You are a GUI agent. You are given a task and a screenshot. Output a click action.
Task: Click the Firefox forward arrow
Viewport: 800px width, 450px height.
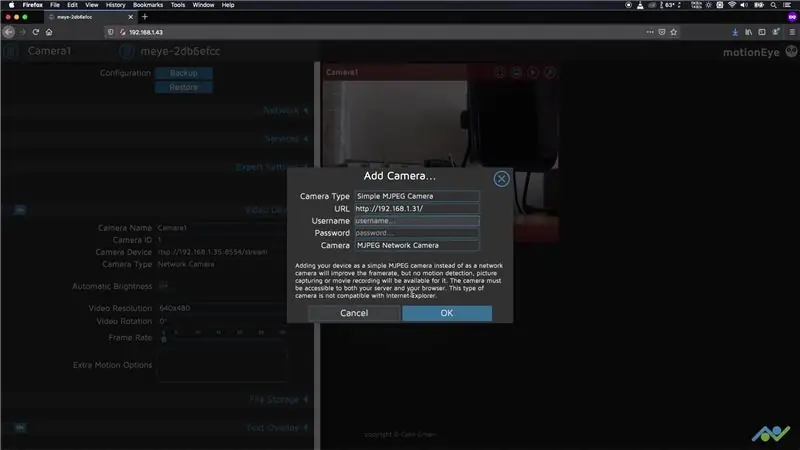(x=22, y=32)
